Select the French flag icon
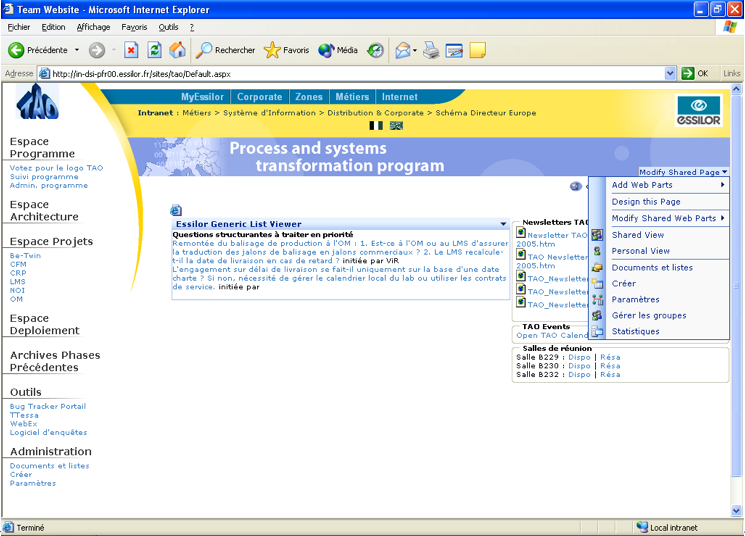This screenshot has height=536, width=745. coord(376,125)
